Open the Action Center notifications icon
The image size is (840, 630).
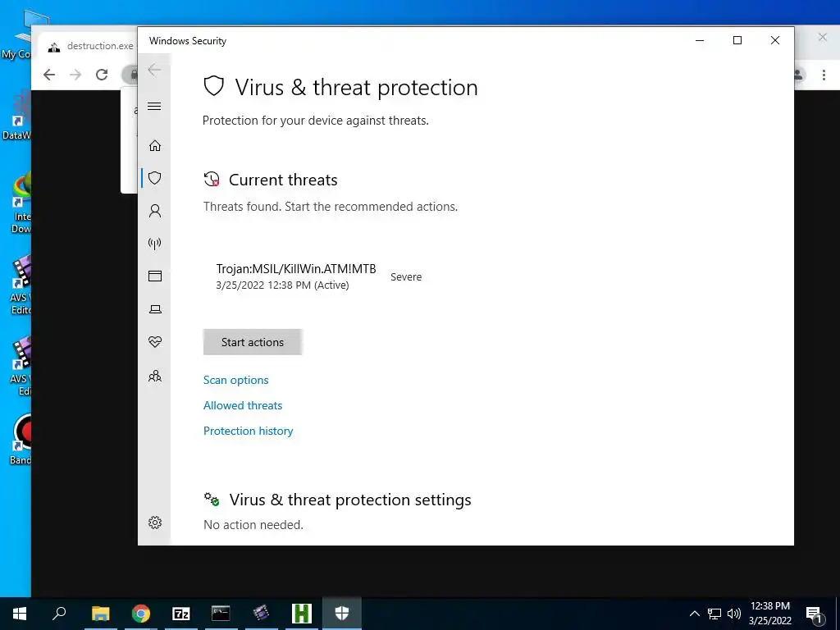[815, 614]
